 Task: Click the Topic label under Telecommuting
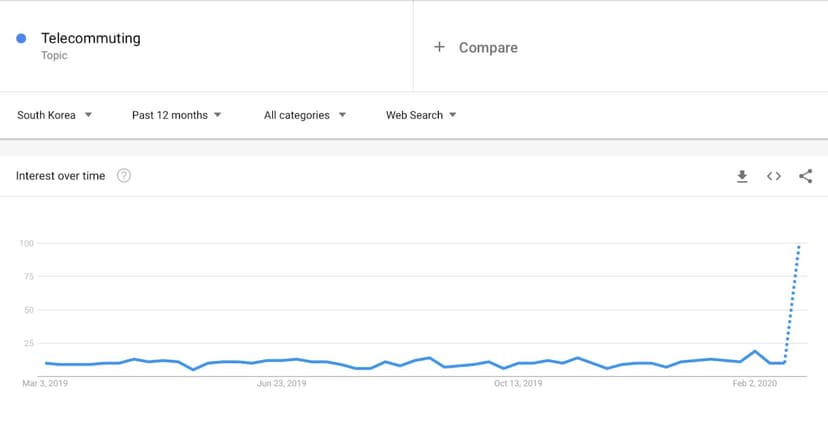click(x=54, y=55)
